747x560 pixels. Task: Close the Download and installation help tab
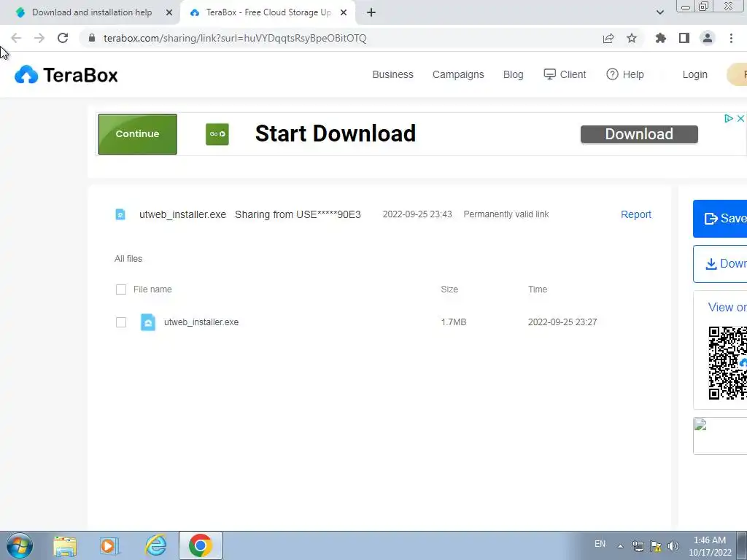coord(169,12)
